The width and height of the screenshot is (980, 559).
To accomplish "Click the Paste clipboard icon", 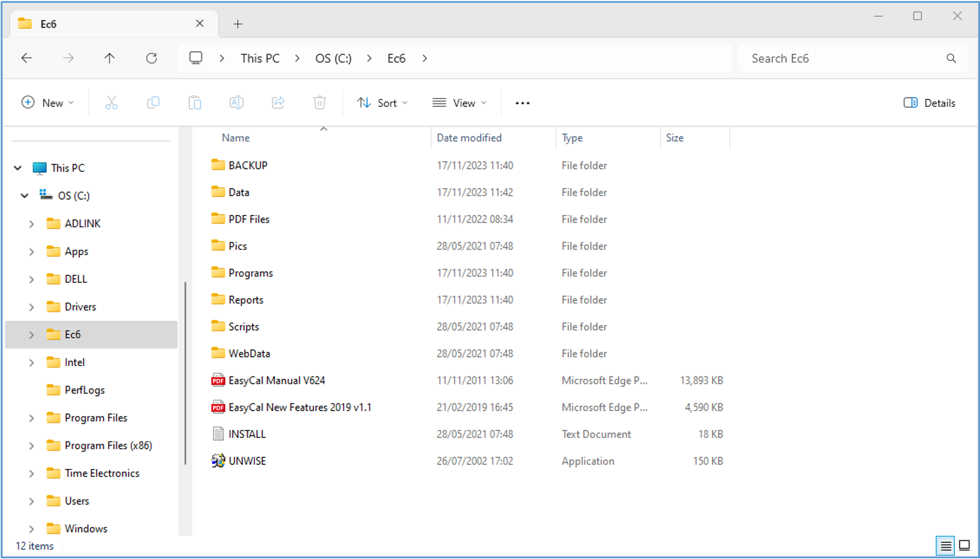I will coord(195,103).
